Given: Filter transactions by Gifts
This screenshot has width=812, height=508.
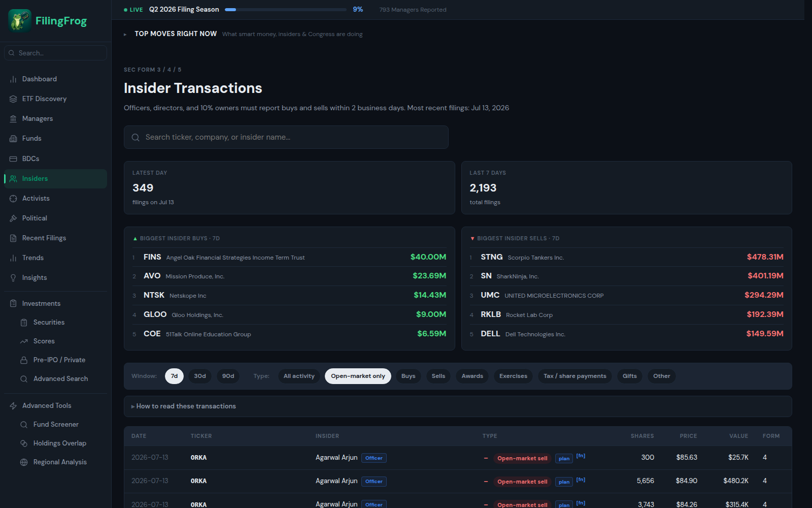Looking at the screenshot, I should [x=630, y=376].
